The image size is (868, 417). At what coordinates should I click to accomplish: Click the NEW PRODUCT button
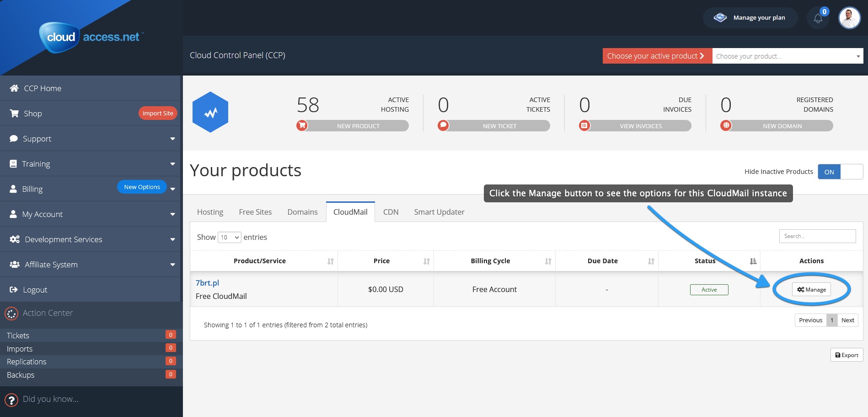pos(353,125)
